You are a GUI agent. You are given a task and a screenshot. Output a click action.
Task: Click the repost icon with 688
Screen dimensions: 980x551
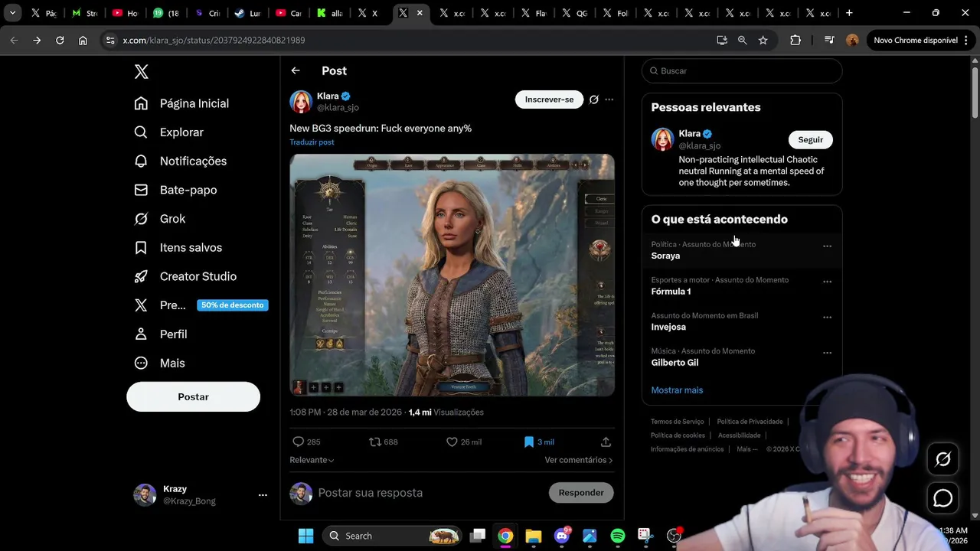(x=375, y=442)
